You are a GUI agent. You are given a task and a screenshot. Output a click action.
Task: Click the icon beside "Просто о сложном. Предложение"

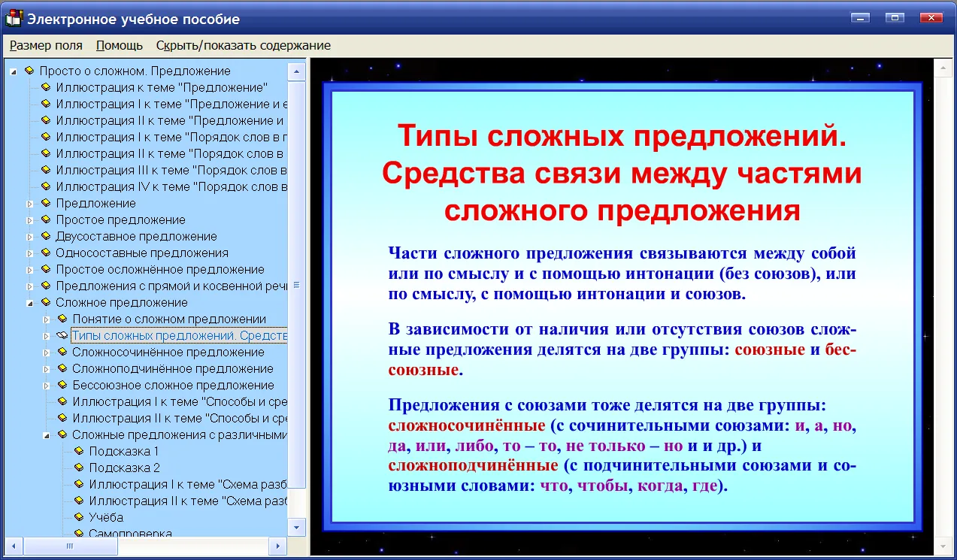point(29,71)
